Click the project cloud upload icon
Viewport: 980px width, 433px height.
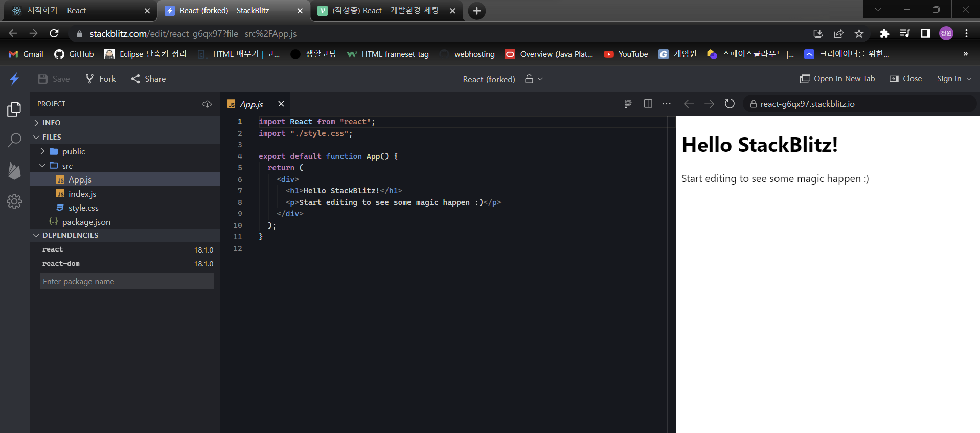(x=207, y=104)
